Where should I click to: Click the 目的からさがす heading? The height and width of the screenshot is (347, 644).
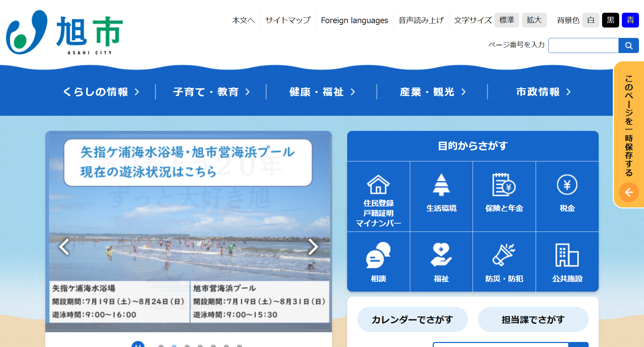473,146
